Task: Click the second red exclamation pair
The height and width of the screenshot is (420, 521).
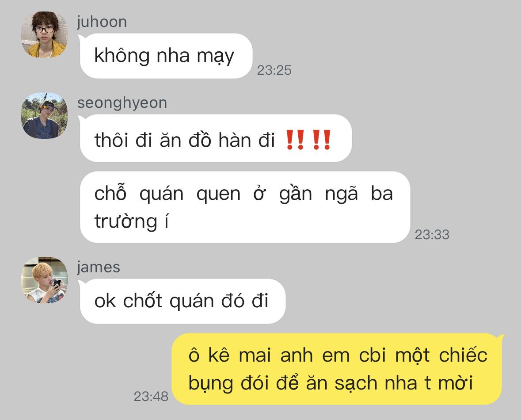Action: coord(321,140)
